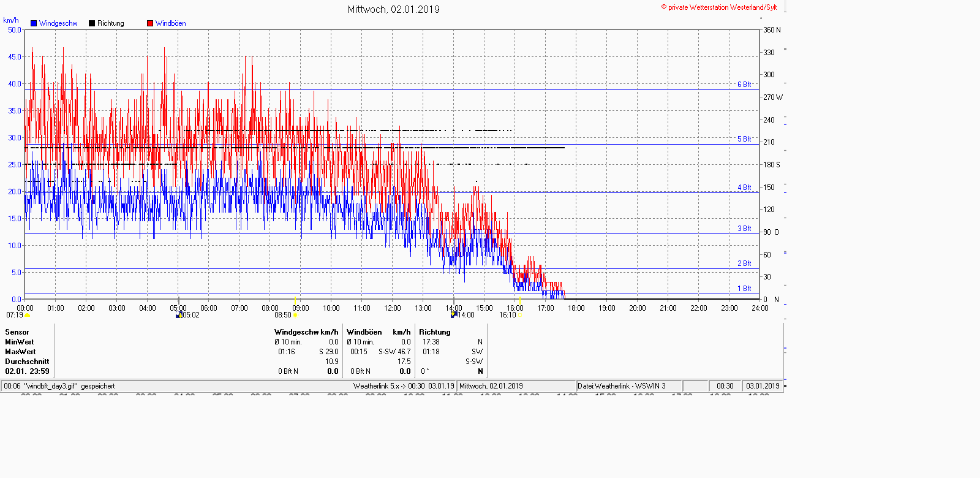Screen dimensions: 980x478
Task: Click the average gust value '17.5'
Action: tap(404, 362)
